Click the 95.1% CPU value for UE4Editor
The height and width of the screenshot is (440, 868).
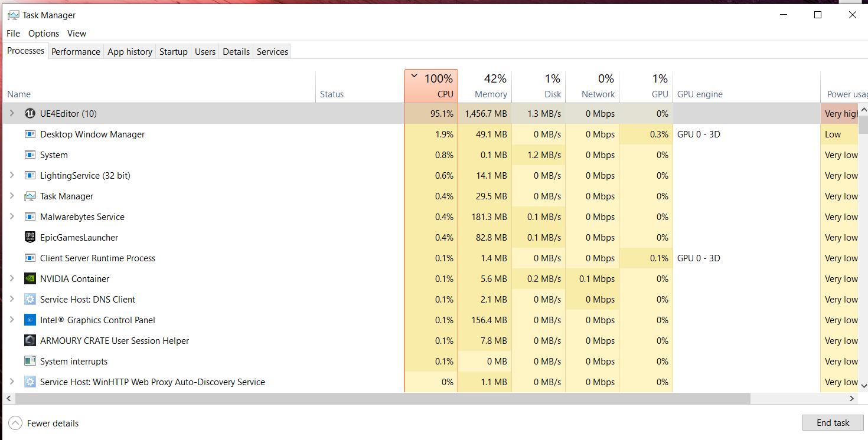pyautogui.click(x=431, y=113)
